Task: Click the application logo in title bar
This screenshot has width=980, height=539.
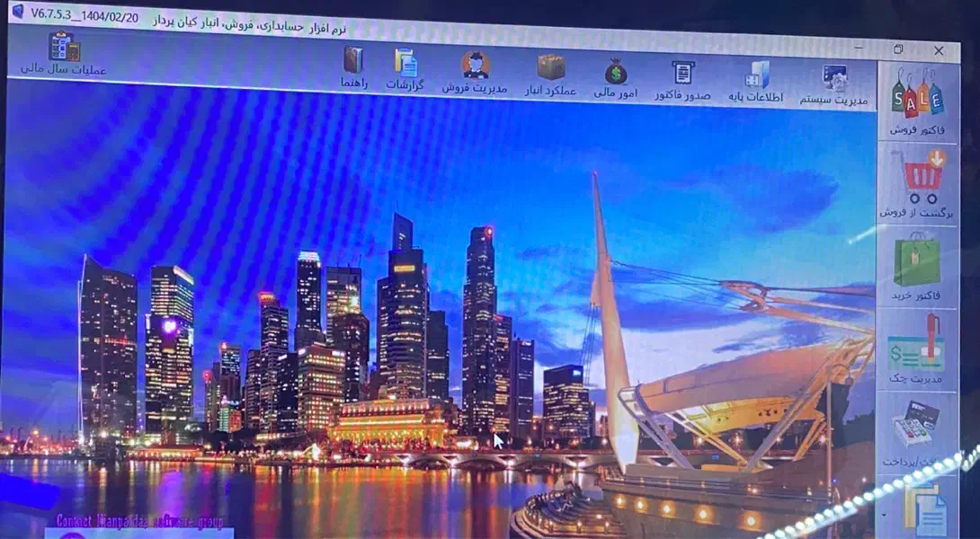Action: 17,11
